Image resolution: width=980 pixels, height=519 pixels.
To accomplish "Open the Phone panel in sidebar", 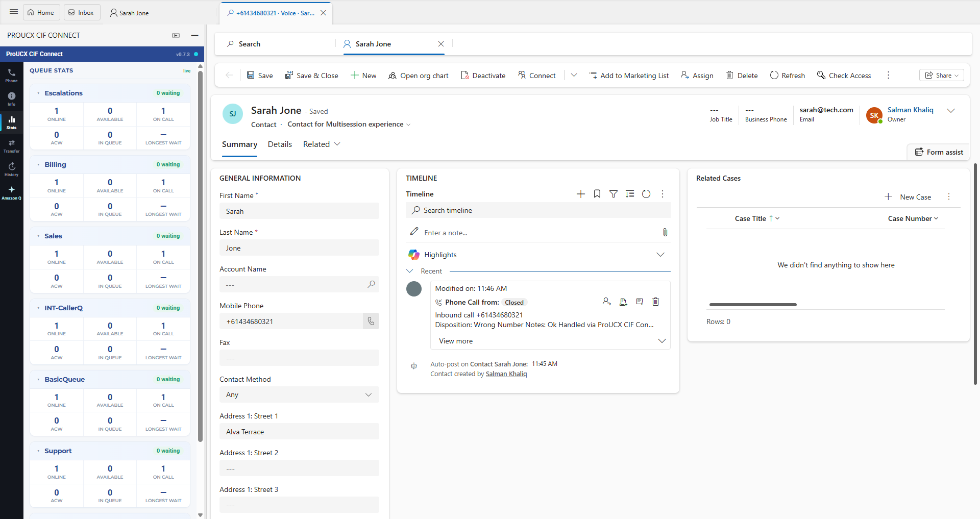I will pos(11,75).
